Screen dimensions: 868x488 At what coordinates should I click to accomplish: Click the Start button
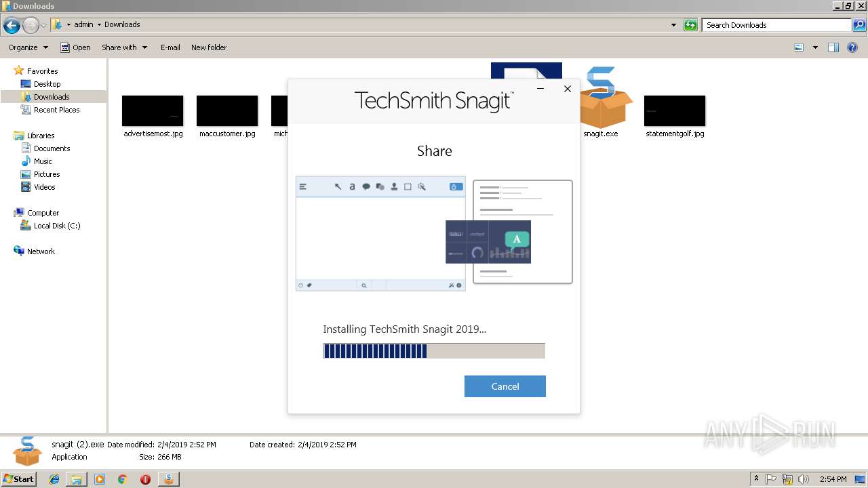coord(19,479)
